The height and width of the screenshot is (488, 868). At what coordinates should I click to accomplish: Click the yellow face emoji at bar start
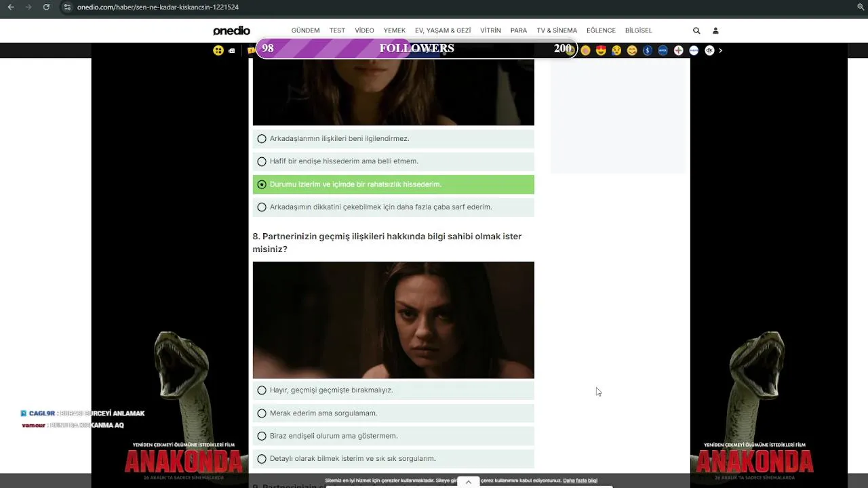(218, 50)
